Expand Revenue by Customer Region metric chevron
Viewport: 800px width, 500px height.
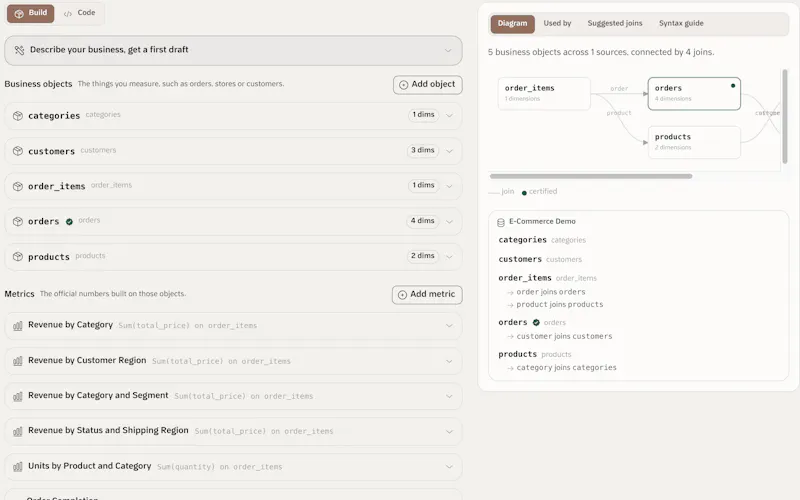click(x=449, y=361)
